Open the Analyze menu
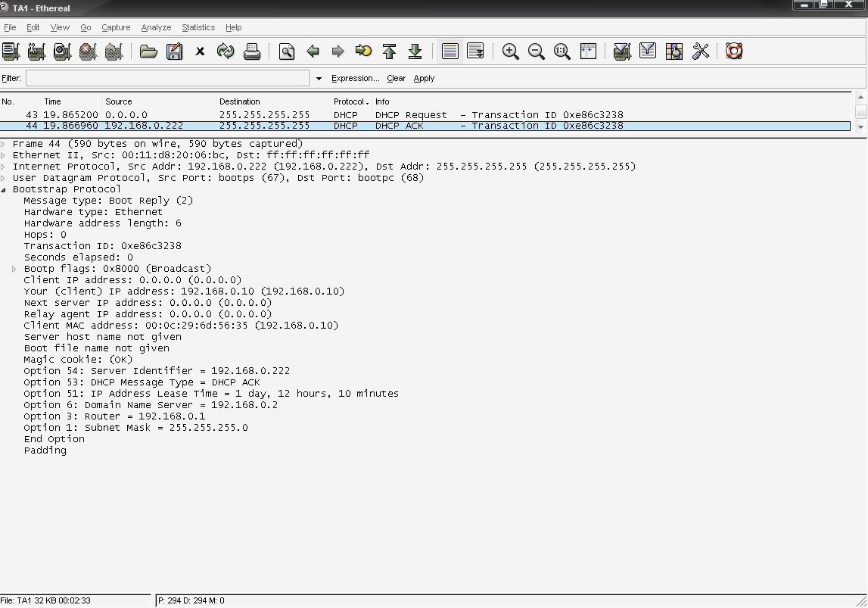Image resolution: width=868 pixels, height=608 pixels. 155,27
